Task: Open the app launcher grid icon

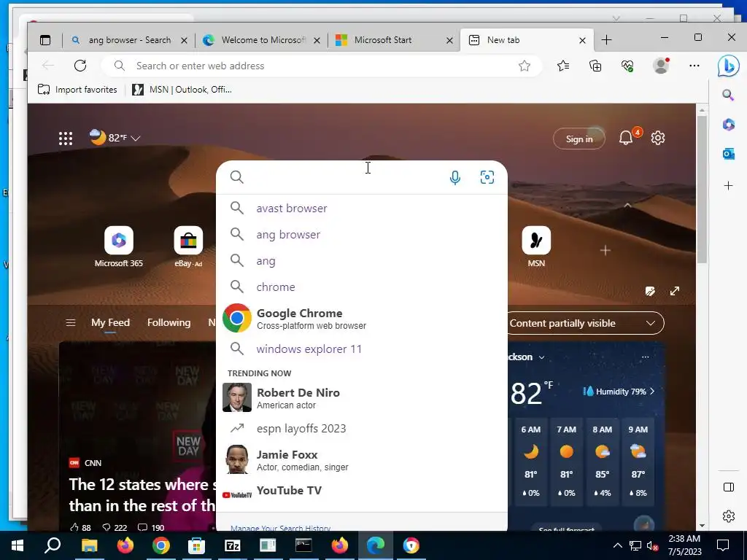Action: coord(66,139)
